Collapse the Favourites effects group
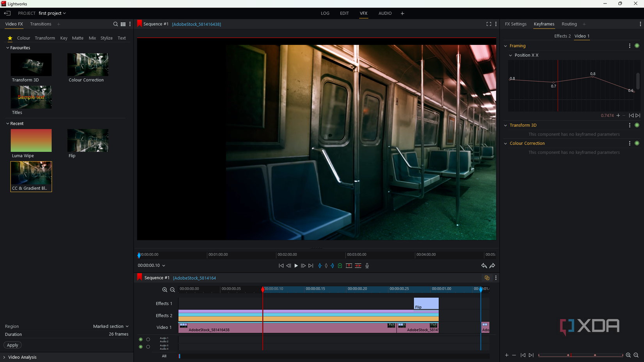 [x=7, y=48]
